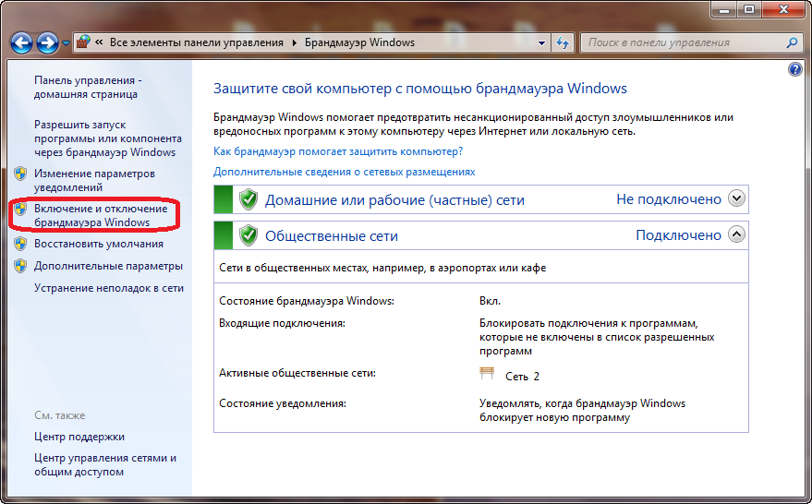This screenshot has width=812, height=504.
Task: Open 'Устранение неполадок в сети'
Action: click(109, 288)
